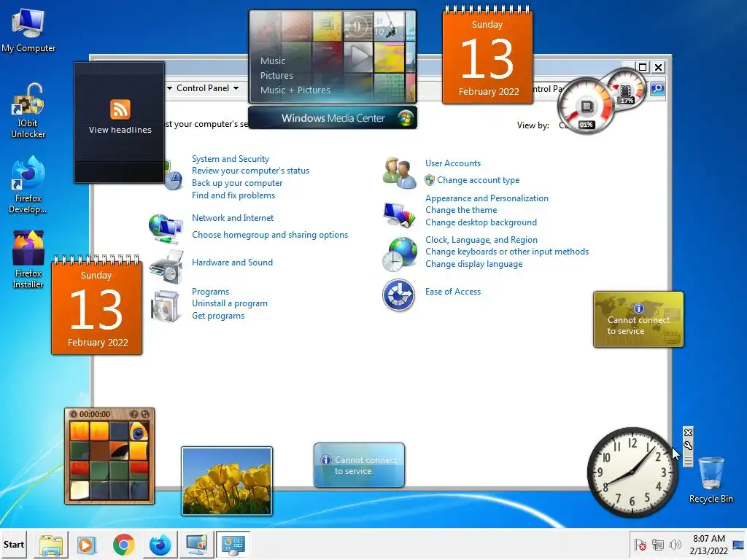The image size is (747, 560).
Task: Open the clock gadget options wrench
Action: coord(688,446)
